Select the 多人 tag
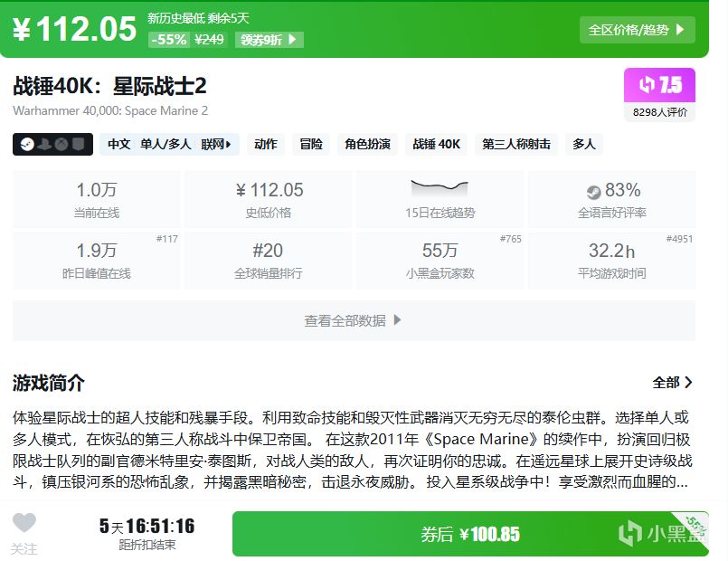728x561 pixels. point(584,145)
